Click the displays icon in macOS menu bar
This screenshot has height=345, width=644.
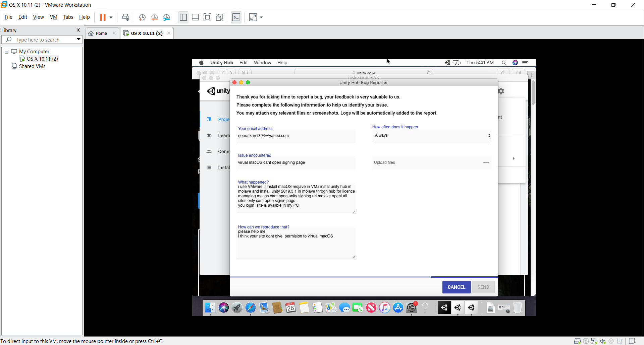(457, 63)
